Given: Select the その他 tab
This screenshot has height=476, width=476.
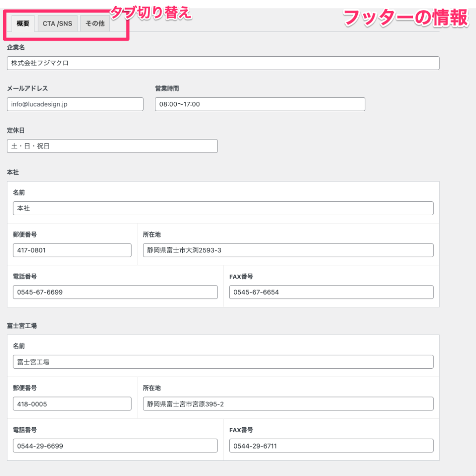Looking at the screenshot, I should [95, 24].
